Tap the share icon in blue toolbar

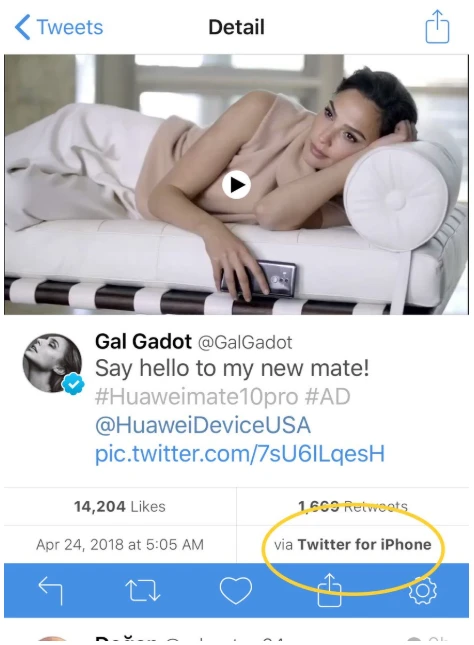pyautogui.click(x=329, y=590)
